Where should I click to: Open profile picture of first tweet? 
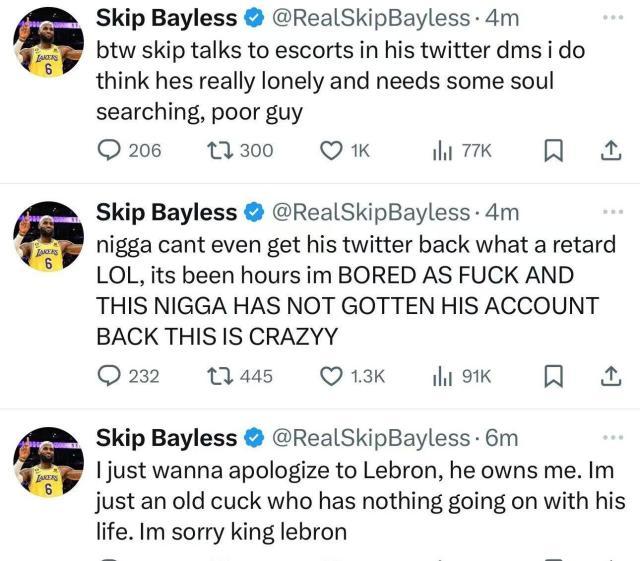[x=49, y=42]
